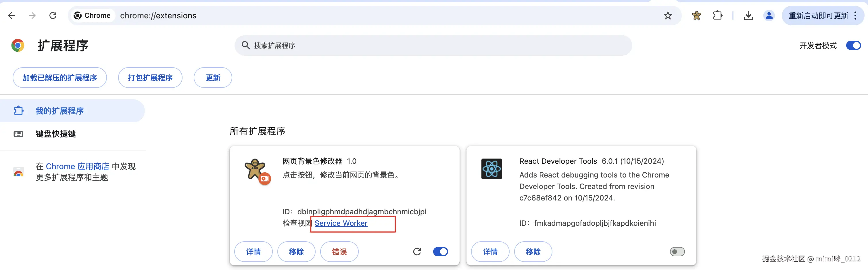This screenshot has width=868, height=270.
Task: Select 我的扩展程序 in the sidebar
Action: tap(72, 111)
